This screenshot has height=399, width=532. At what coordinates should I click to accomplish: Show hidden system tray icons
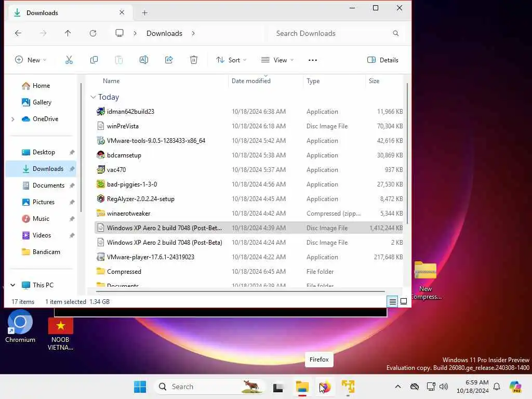tap(398, 387)
